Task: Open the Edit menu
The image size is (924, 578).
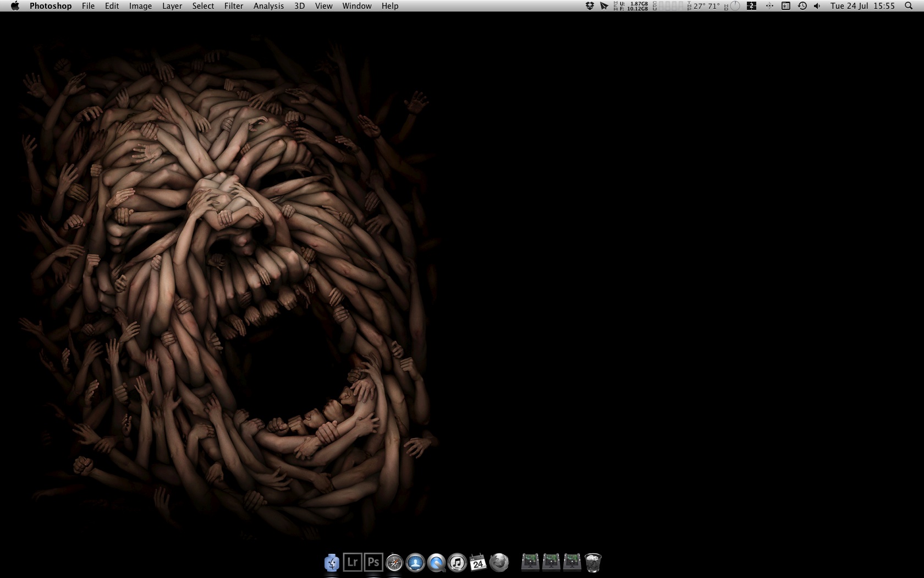Action: pyautogui.click(x=112, y=6)
